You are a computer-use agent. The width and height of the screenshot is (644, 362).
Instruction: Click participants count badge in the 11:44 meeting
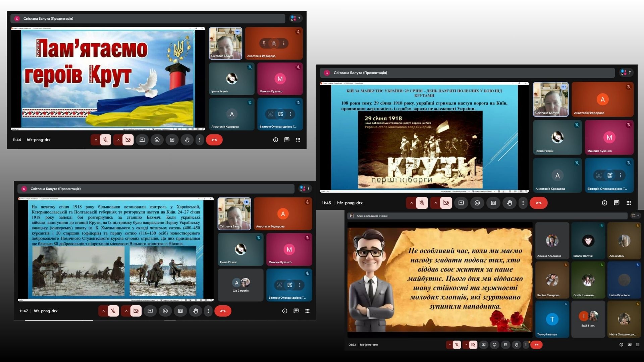296,18
